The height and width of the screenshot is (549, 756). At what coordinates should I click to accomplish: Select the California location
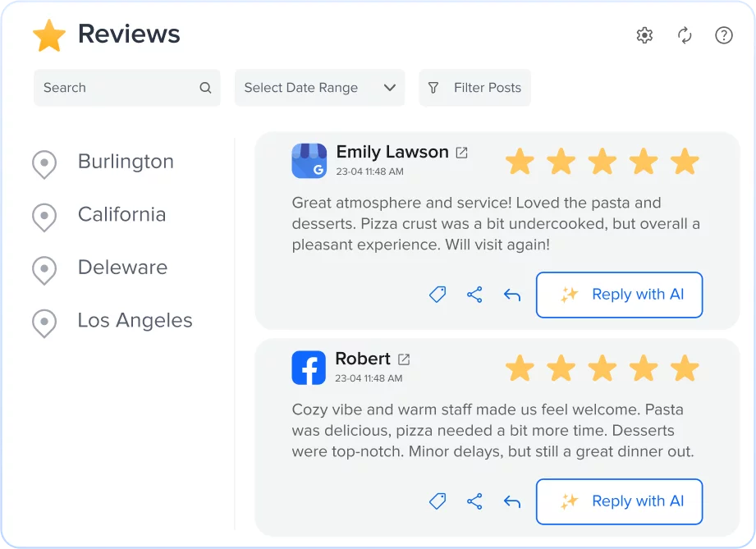click(121, 214)
